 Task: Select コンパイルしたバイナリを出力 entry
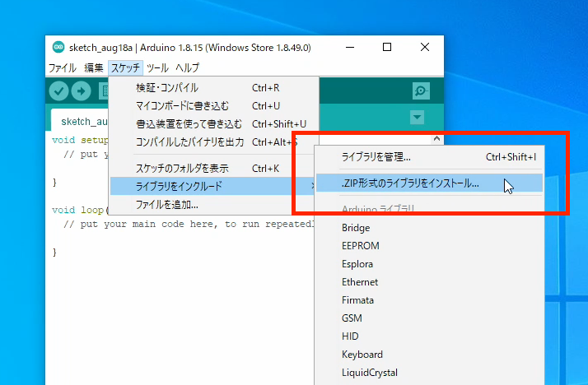click(x=214, y=142)
